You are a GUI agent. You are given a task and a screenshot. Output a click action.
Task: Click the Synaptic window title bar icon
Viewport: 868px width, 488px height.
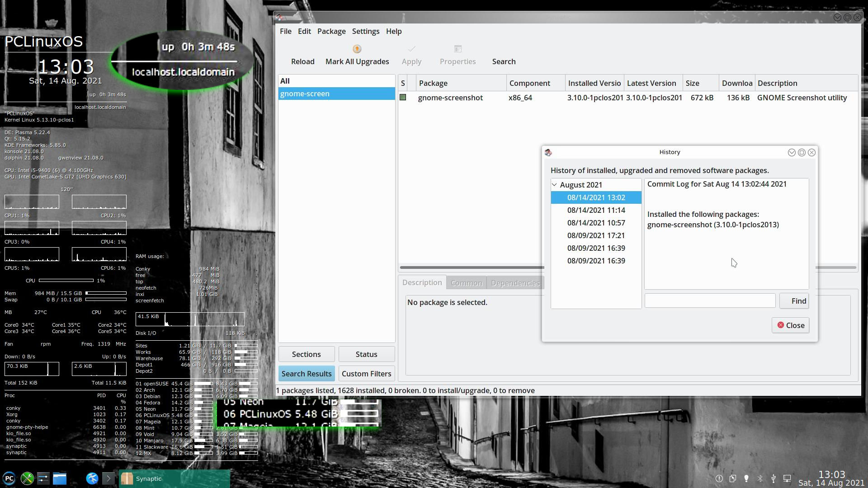pyautogui.click(x=279, y=18)
